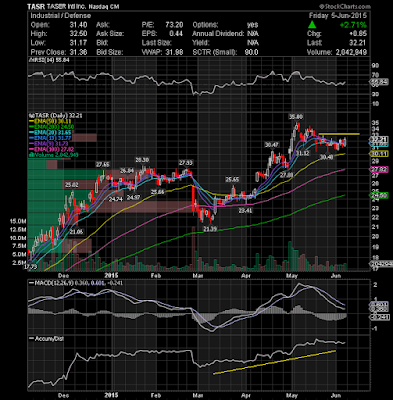Click the Last value 32.21 in header

358,43
